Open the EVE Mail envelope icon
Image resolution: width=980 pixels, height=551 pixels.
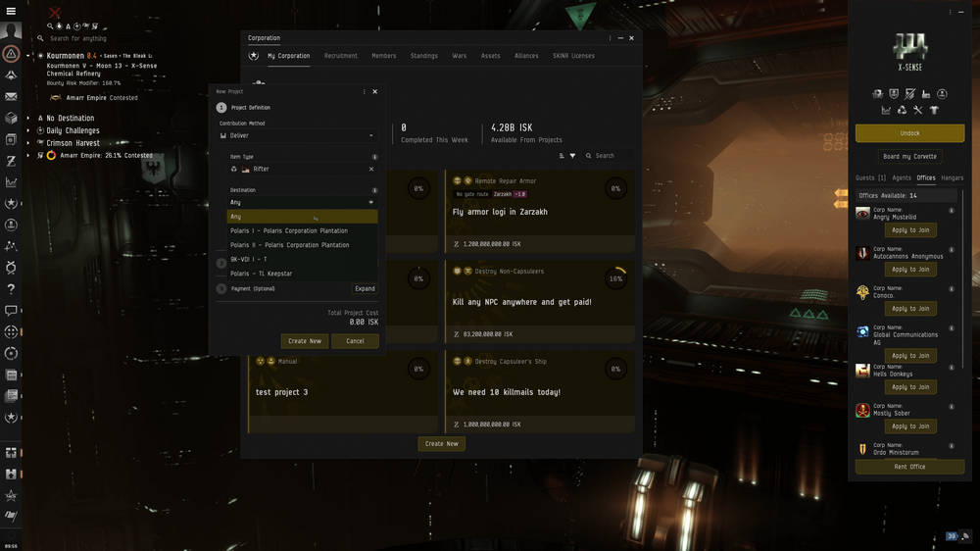click(11, 97)
